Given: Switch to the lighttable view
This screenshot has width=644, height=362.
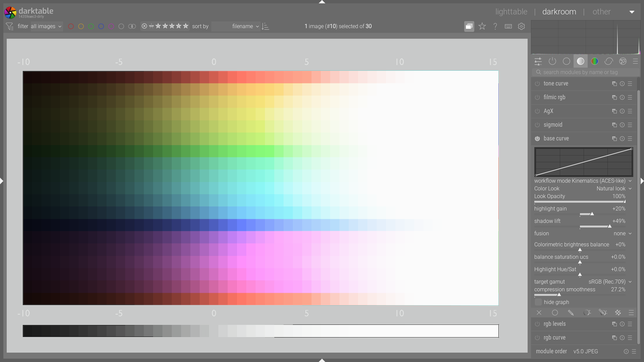Looking at the screenshot, I should [x=511, y=12].
